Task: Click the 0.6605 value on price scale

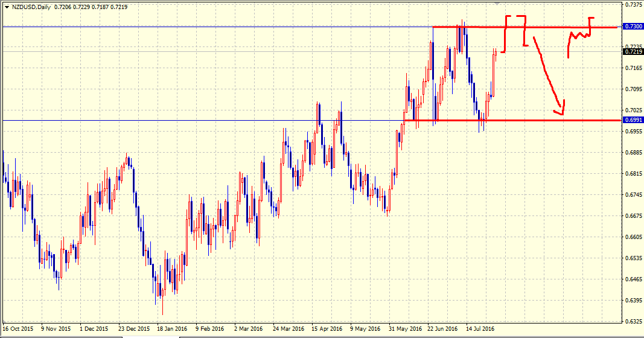Action: coord(634,237)
